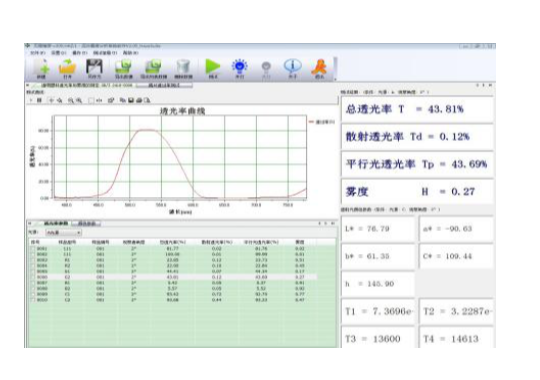
Task: Click the save disk icon in the chart toolbar
Action: 131,100
